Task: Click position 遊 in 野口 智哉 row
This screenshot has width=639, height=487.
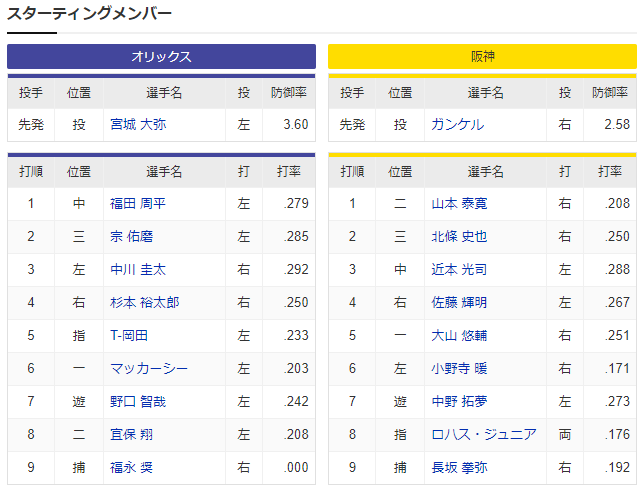Action: pos(79,401)
